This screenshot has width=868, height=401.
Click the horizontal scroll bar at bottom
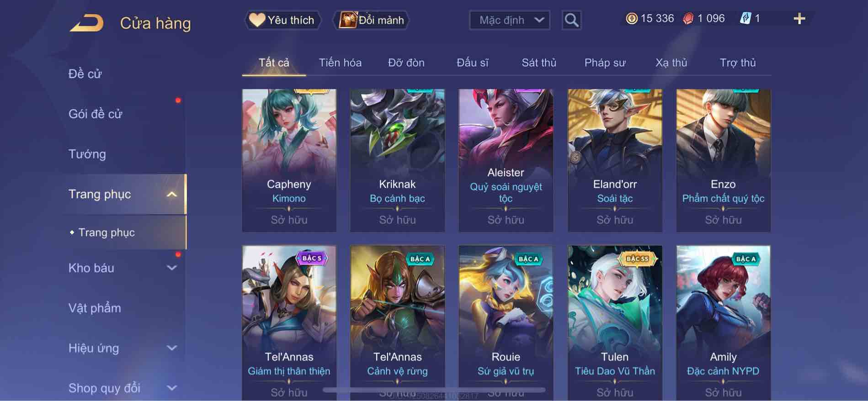point(434,390)
